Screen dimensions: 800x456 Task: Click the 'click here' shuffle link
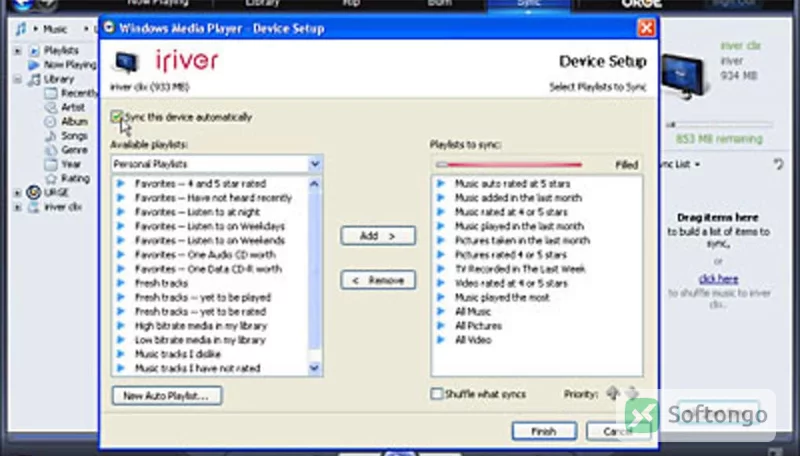pyautogui.click(x=718, y=279)
